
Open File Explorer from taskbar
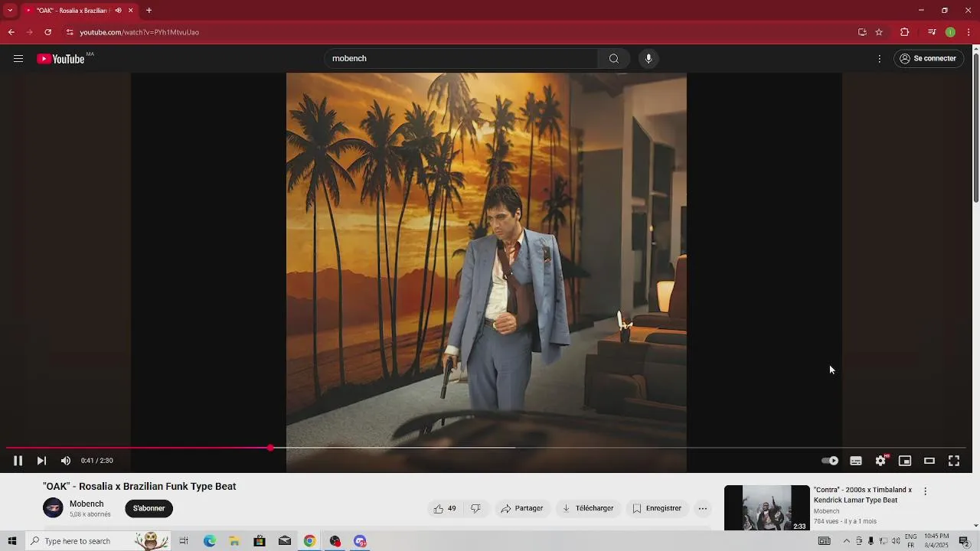234,541
